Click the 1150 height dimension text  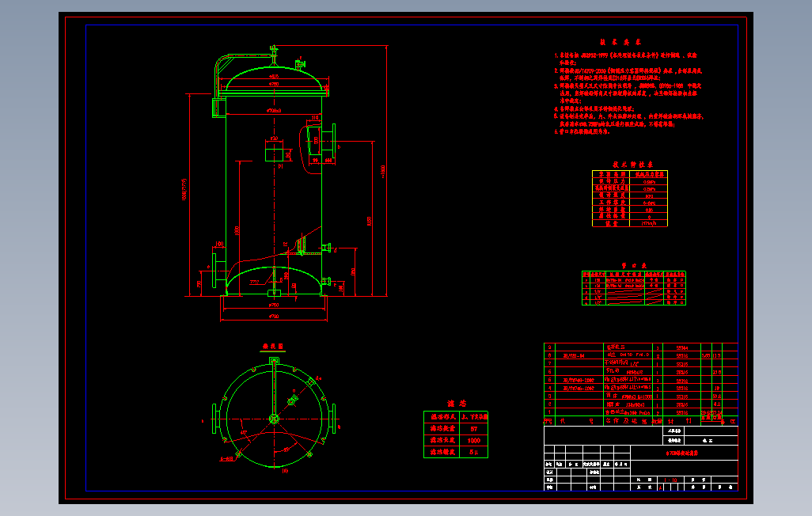[370, 222]
